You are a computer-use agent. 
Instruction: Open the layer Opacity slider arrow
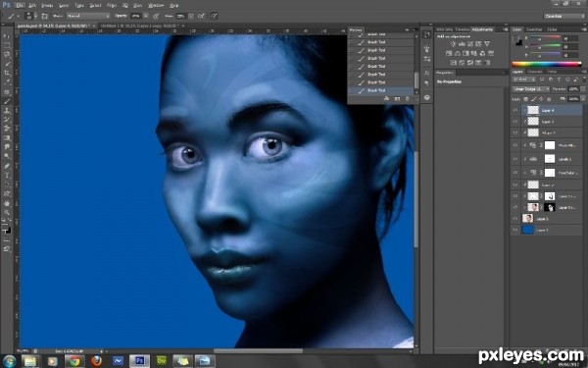582,89
